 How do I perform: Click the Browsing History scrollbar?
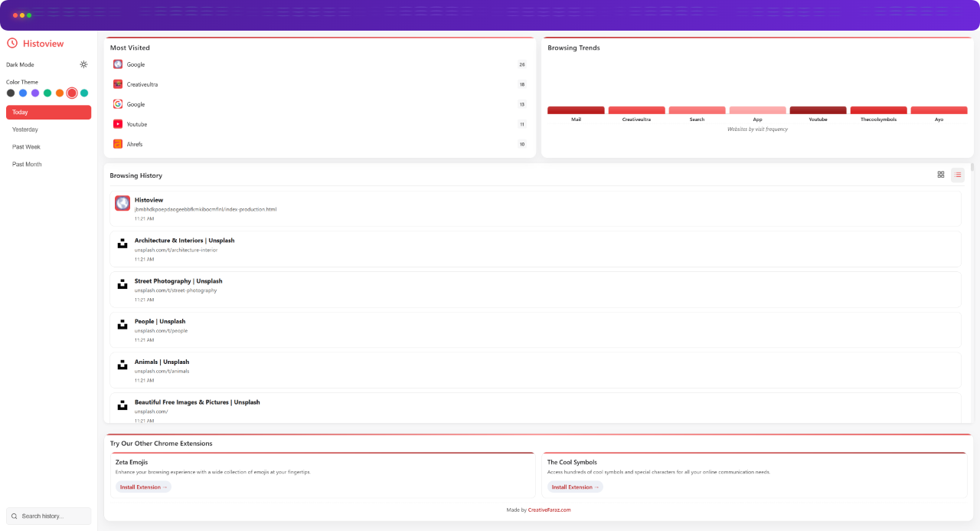click(x=972, y=167)
